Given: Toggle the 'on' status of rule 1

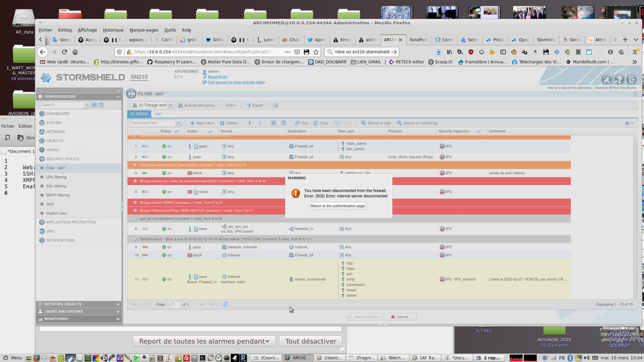Looking at the screenshot, I should 166,146.
